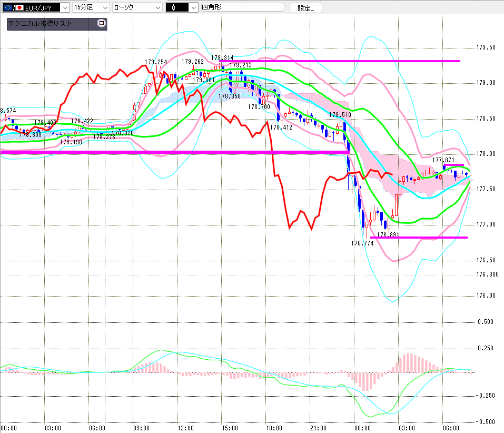Select the short magenta line beside 177.871
The image size is (504, 433).
click(453, 165)
